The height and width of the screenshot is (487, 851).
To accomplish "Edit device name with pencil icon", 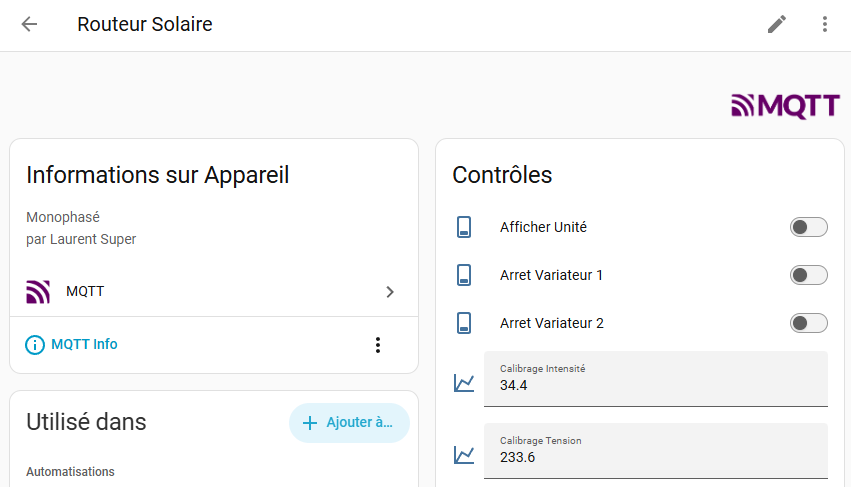I will pyautogui.click(x=777, y=24).
